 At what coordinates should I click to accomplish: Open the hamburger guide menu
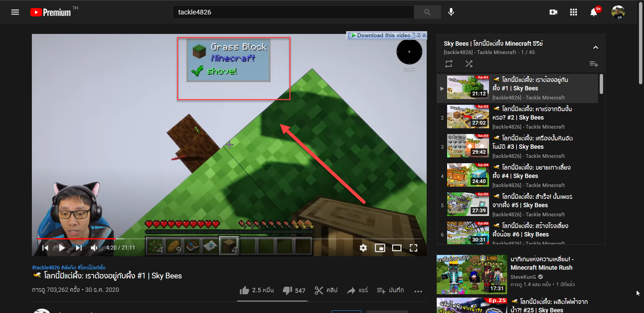click(15, 12)
